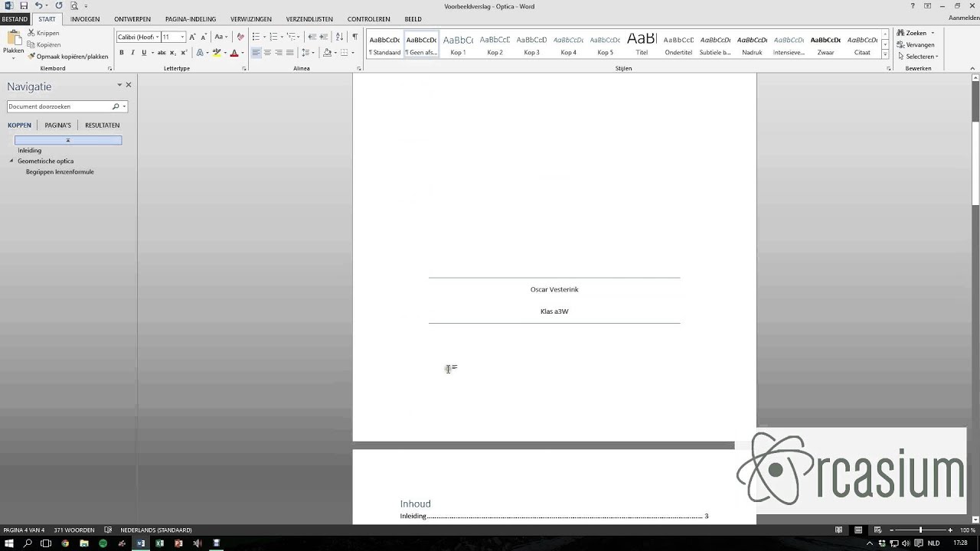Redo the action in quick access toolbar
Image resolution: width=980 pixels, height=551 pixels.
(59, 6)
